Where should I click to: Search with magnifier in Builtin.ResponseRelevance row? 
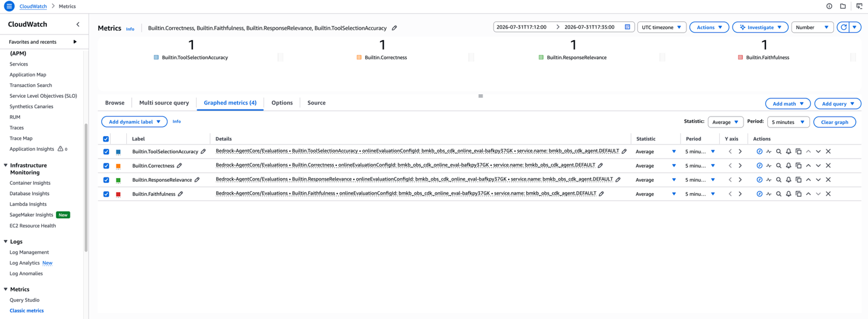click(x=779, y=180)
